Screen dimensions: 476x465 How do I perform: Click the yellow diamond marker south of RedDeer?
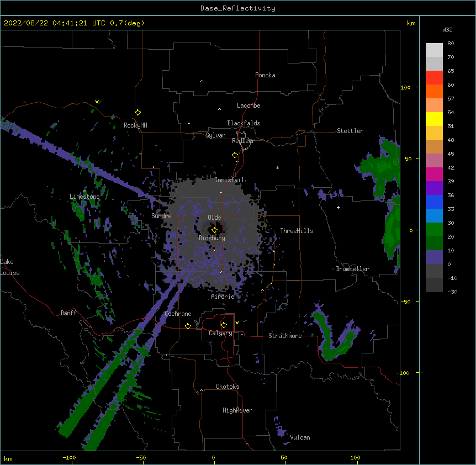click(x=235, y=155)
